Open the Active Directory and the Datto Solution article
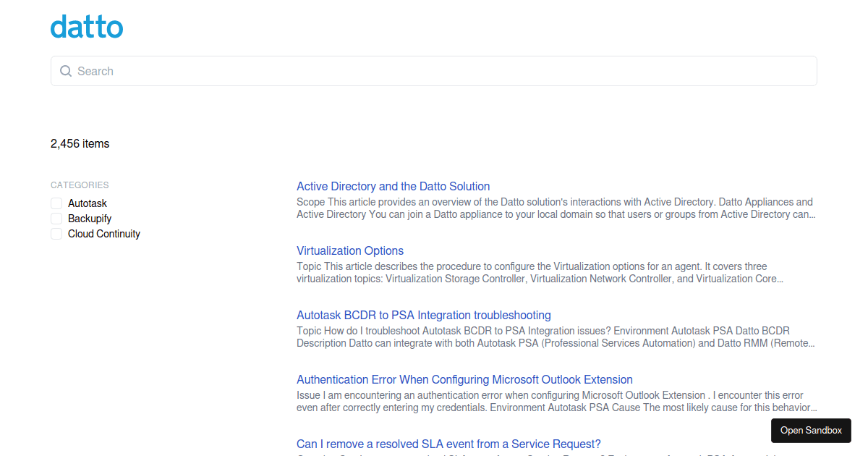This screenshot has height=456, width=868. 393,186
